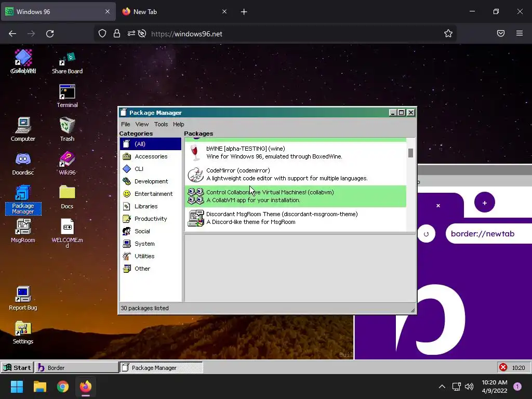Select the (All) category
This screenshot has height=399, width=532.
coord(151,144)
